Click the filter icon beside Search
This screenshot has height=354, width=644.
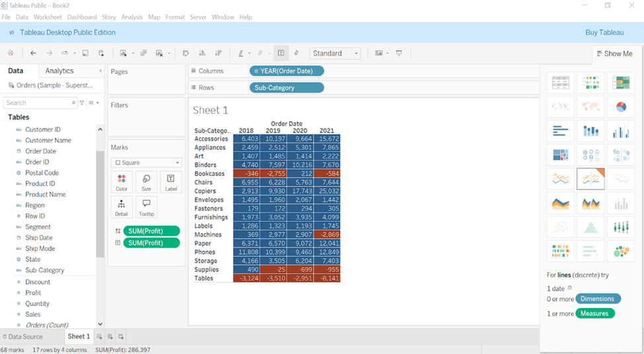click(82, 102)
